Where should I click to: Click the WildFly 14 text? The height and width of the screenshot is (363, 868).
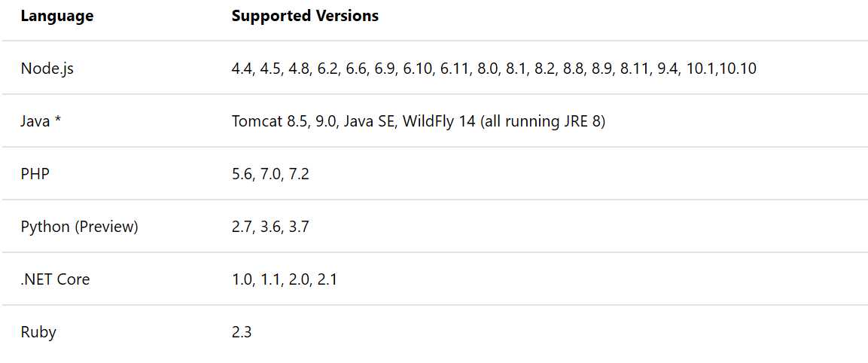[x=439, y=121]
